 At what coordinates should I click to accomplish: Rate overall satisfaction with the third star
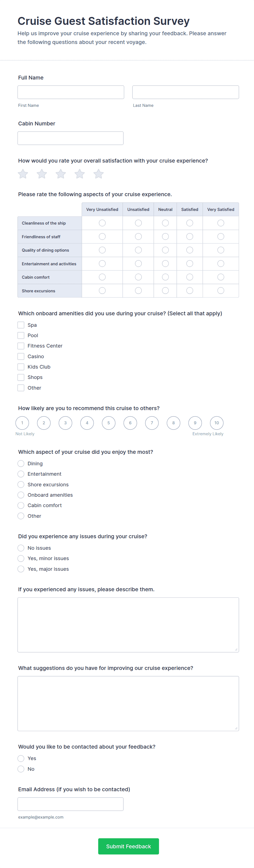(61, 174)
